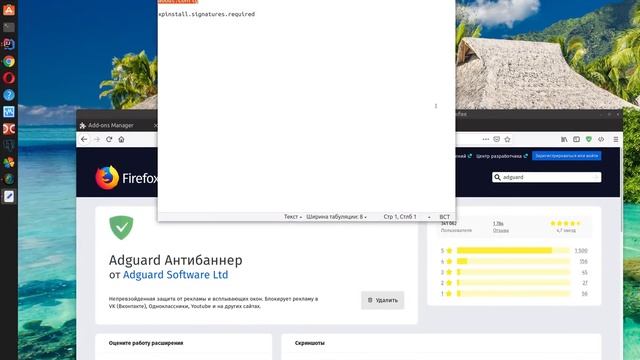This screenshot has width=640, height=360.
Task: Bookmark this page with the star
Action: tap(507, 139)
